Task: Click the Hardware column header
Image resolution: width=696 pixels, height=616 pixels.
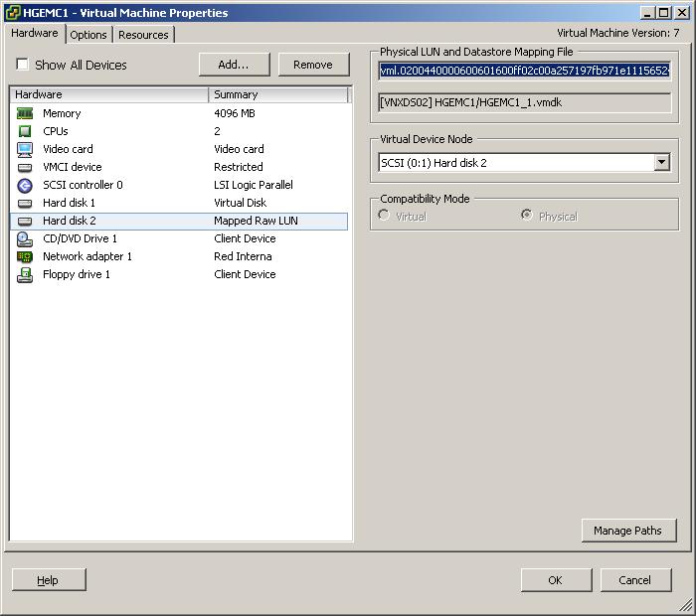Action: pos(108,94)
